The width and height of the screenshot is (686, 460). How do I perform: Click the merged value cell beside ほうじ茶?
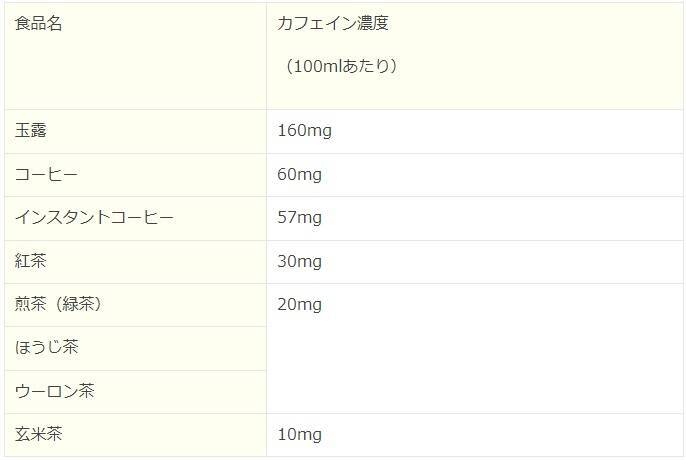click(474, 348)
